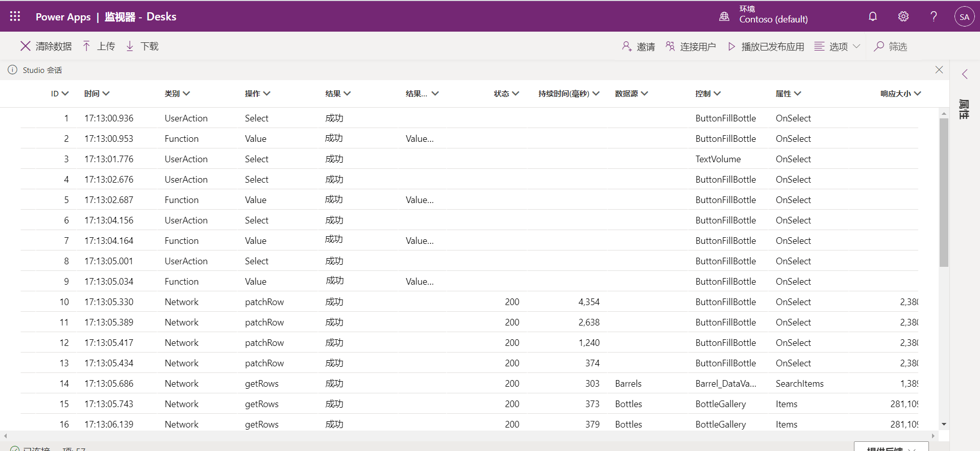Click the 连接用户 people icon
Screen dimensions: 980x451
[670, 46]
